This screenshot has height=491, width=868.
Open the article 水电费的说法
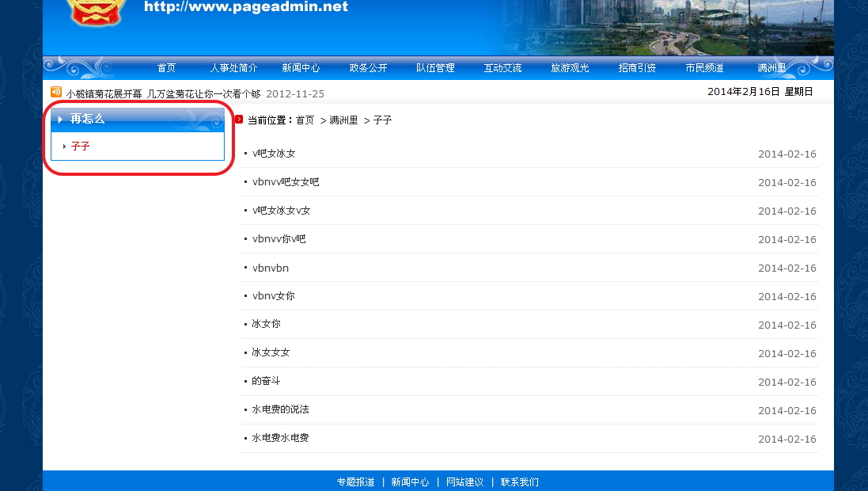tap(280, 409)
